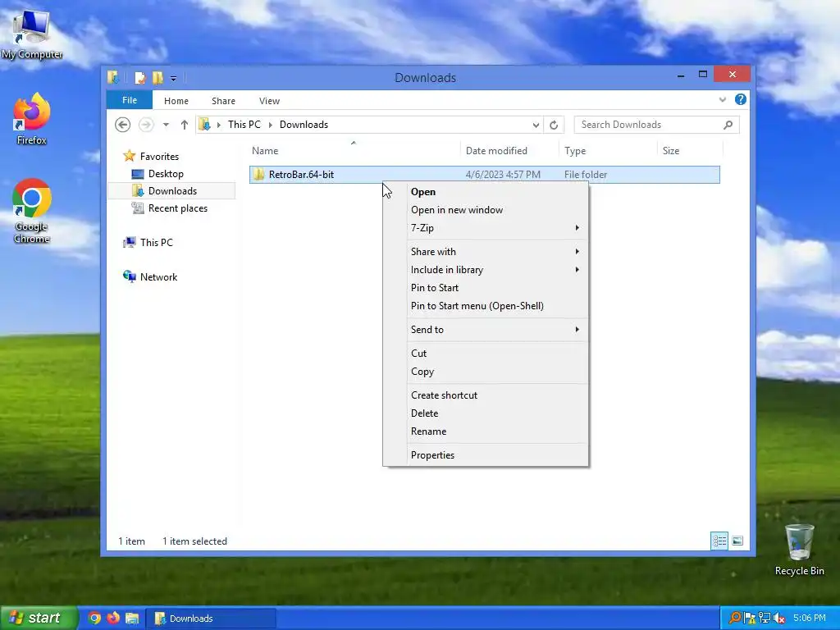Open the Recycle Bin icon
Image resolution: width=840 pixels, height=630 pixels.
pyautogui.click(x=799, y=550)
